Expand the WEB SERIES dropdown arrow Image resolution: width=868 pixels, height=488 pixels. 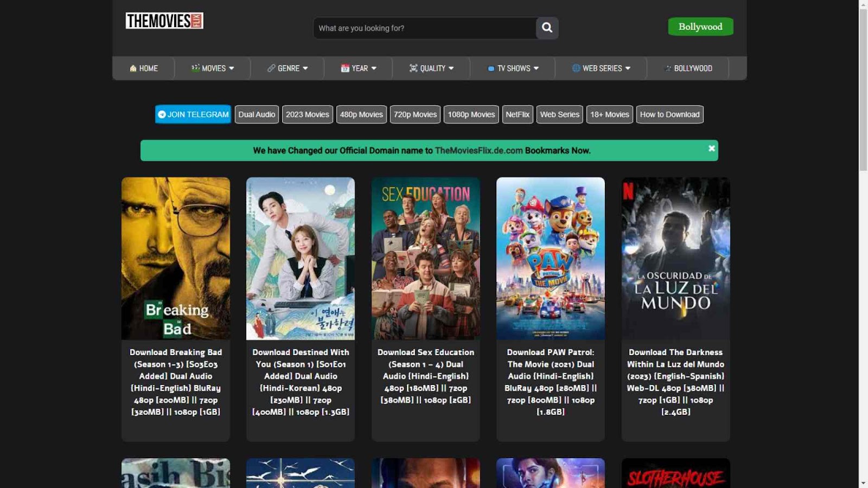[x=628, y=68]
